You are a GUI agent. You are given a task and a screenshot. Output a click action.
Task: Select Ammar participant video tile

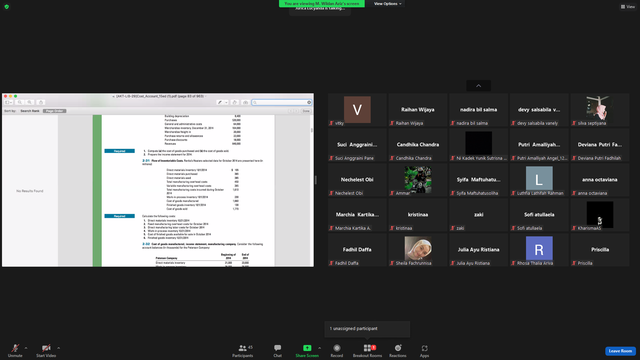coord(418,180)
